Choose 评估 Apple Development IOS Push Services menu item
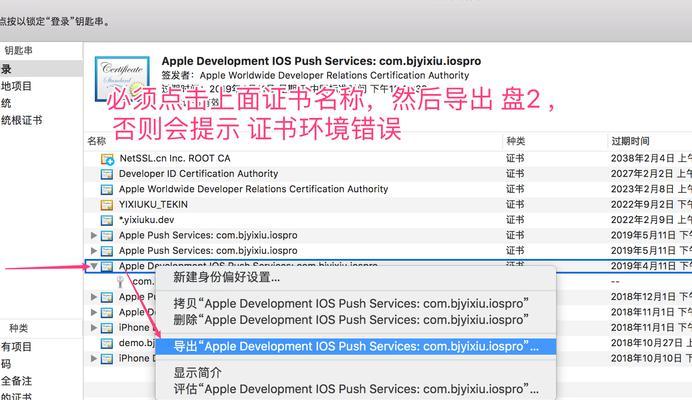 356,389
